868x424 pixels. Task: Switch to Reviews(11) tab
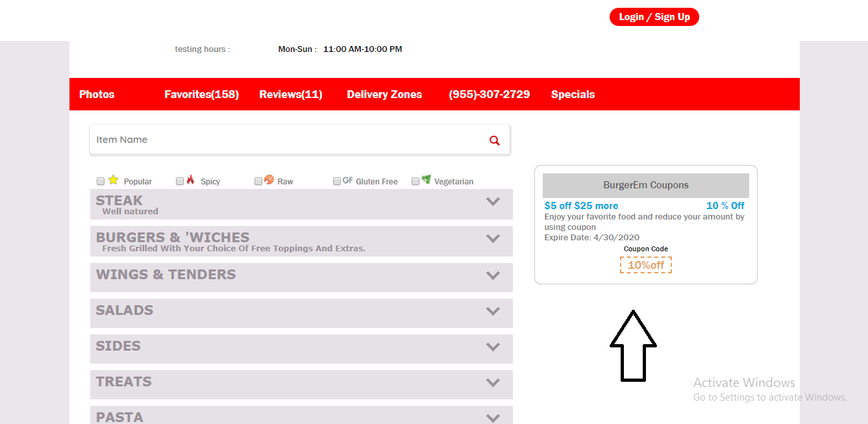click(x=291, y=94)
